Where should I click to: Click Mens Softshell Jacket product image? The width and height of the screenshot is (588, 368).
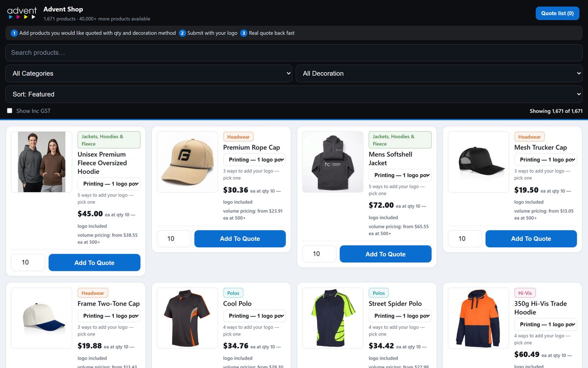tap(333, 162)
